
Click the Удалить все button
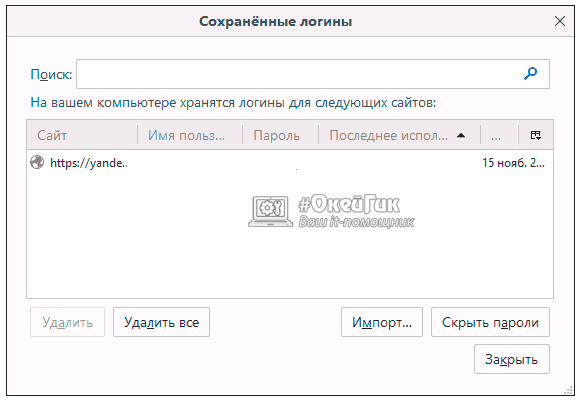pos(161,322)
